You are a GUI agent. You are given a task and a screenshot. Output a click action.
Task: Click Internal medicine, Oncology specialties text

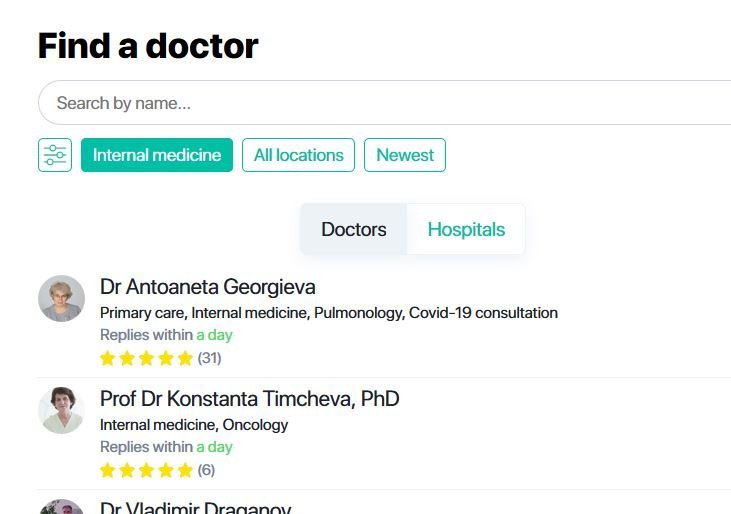pyautogui.click(x=194, y=425)
